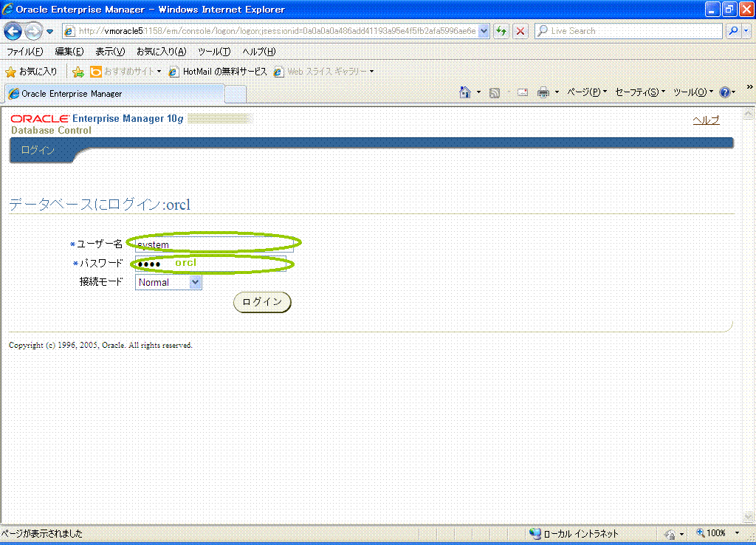Click the browser Forward arrow button
This screenshot has width=756, height=545.
(32, 31)
